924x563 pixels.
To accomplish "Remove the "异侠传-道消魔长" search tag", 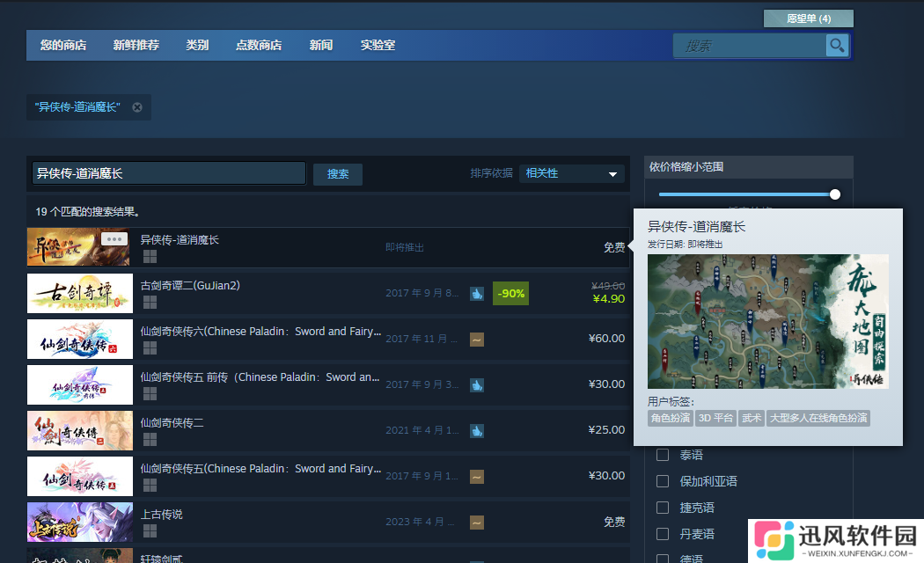I will [137, 107].
